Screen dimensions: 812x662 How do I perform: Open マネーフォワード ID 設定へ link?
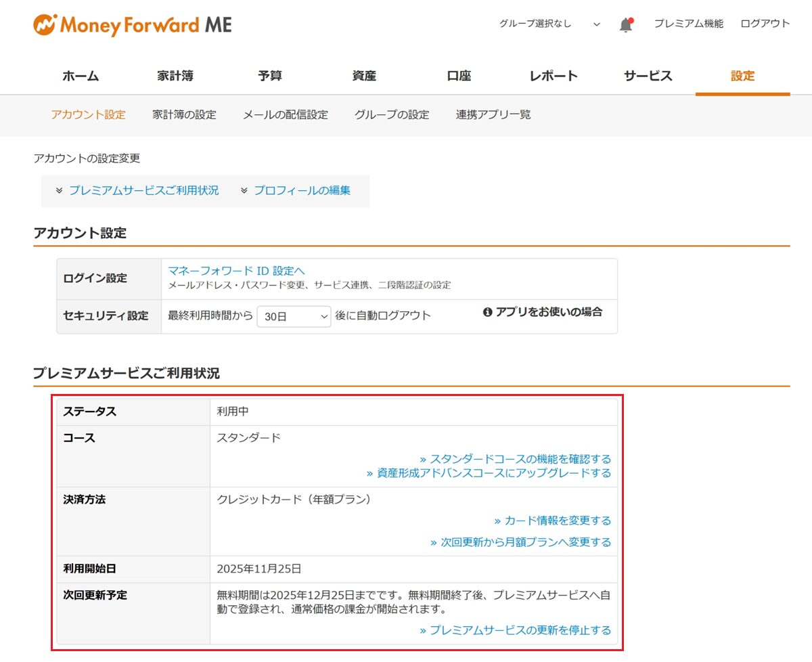point(236,271)
